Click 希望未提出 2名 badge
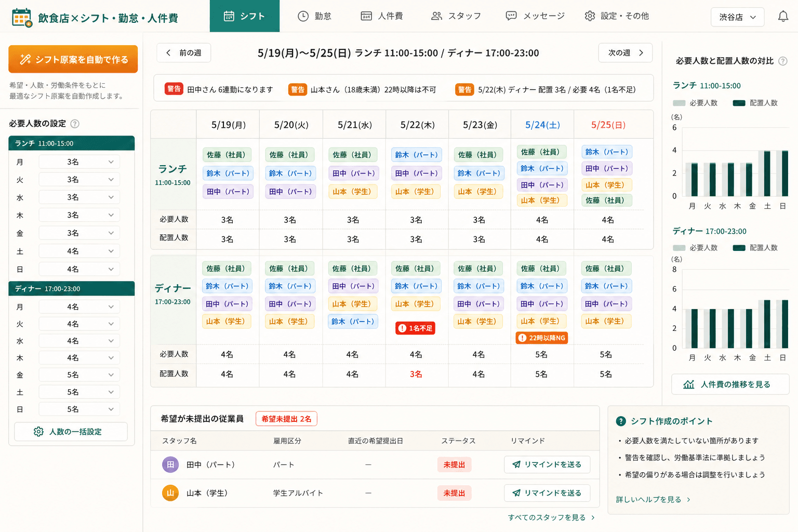The height and width of the screenshot is (532, 798). [286, 419]
